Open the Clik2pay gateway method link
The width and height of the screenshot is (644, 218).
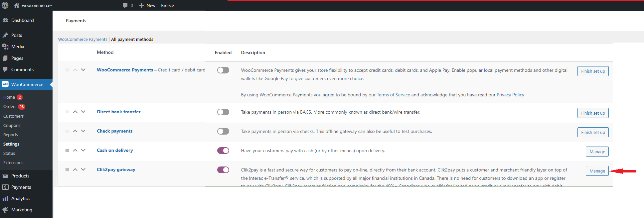tap(116, 169)
